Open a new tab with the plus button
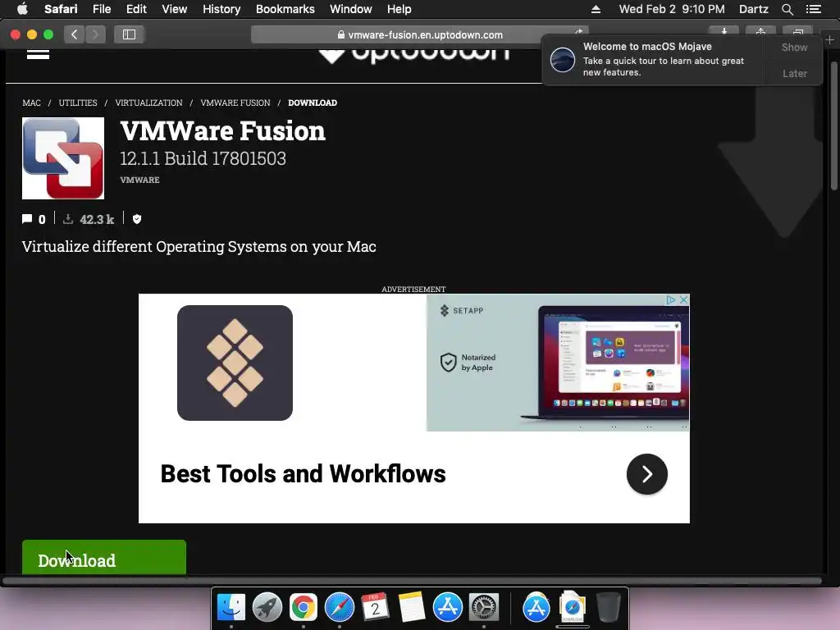The height and width of the screenshot is (630, 840). point(830,39)
